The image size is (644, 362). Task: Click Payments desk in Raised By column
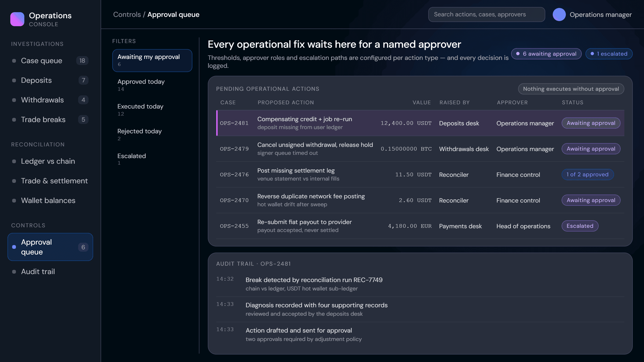[460, 226]
